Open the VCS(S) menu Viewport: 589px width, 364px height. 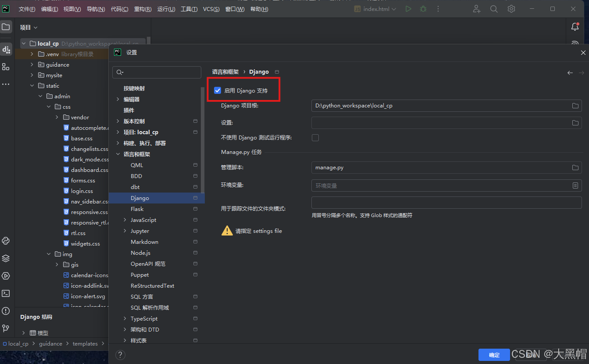coord(211,9)
